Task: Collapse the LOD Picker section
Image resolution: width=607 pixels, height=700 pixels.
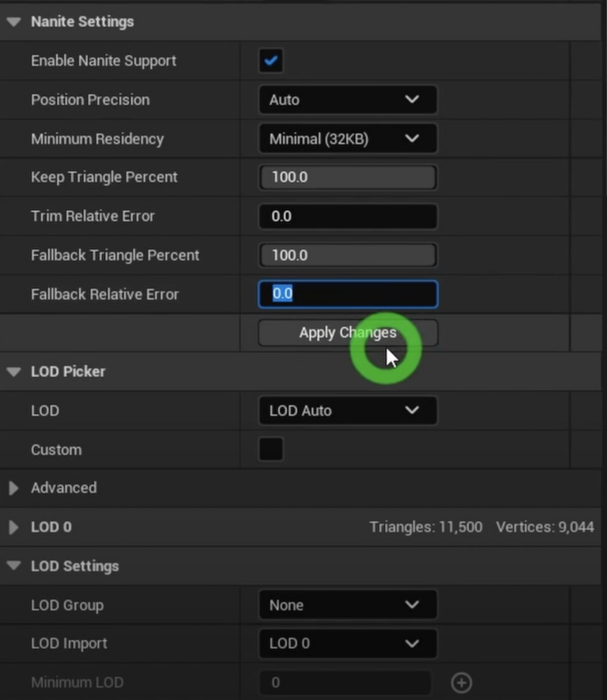Action: 13,371
